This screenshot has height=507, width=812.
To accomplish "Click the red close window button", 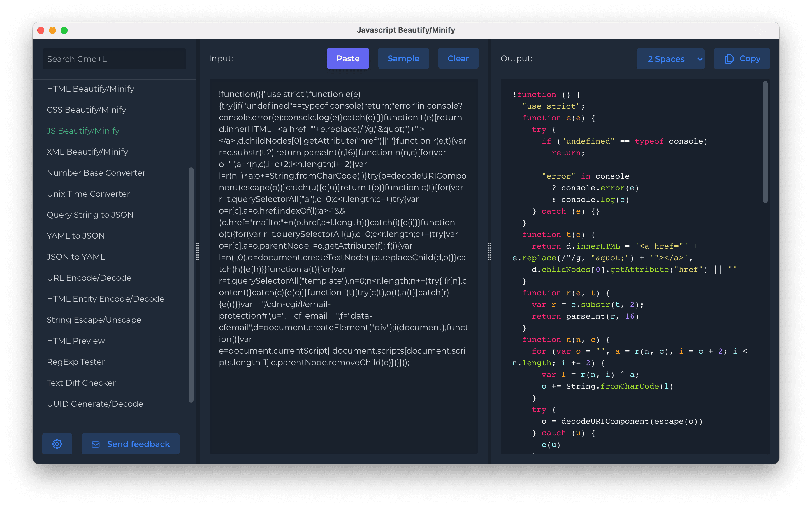I will (x=41, y=30).
